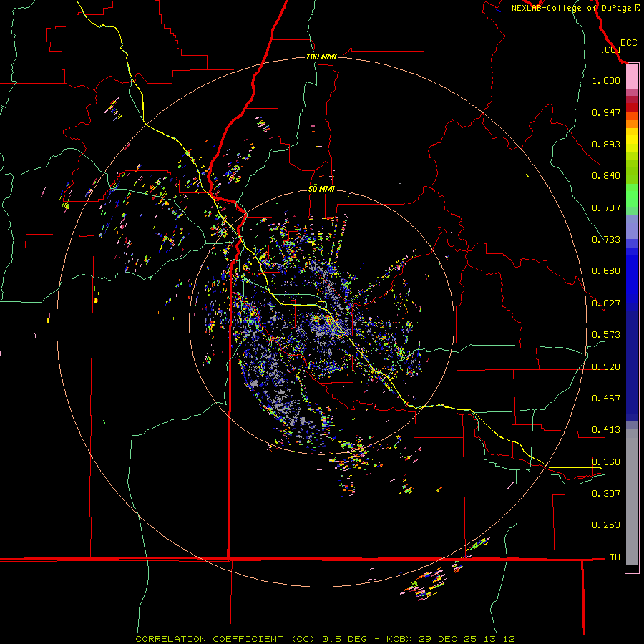
Task: Click the 0.467 value on the color scale
Action: [606, 399]
